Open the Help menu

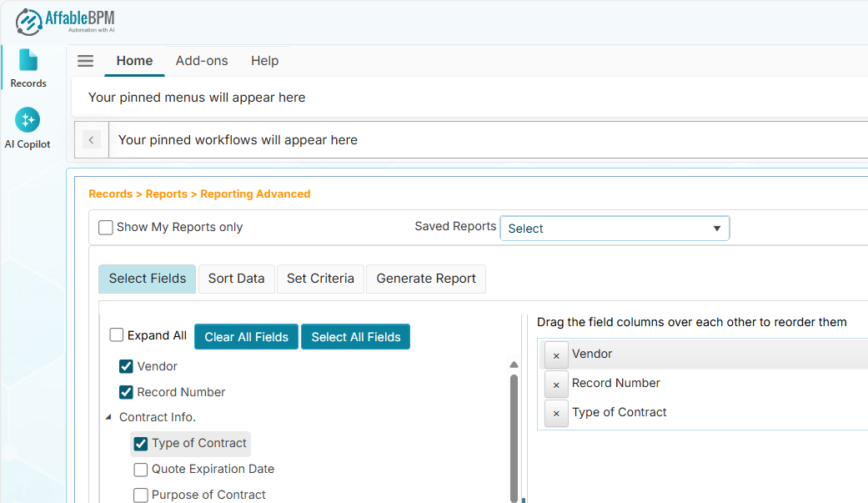coord(264,60)
